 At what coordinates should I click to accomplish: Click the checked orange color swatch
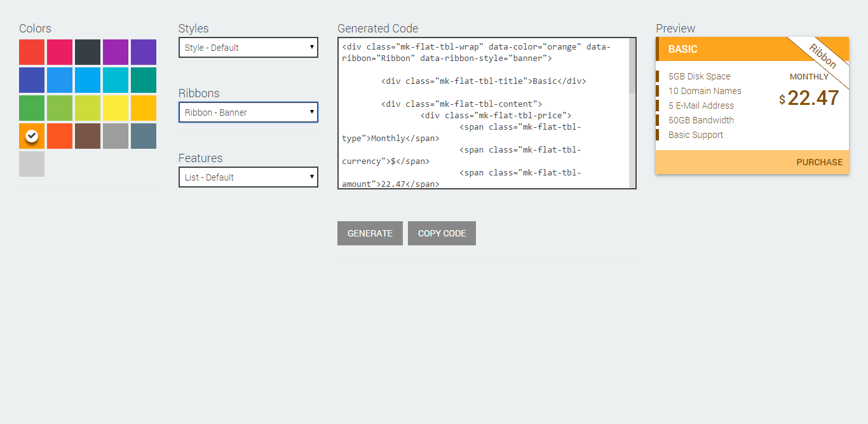[x=32, y=136]
